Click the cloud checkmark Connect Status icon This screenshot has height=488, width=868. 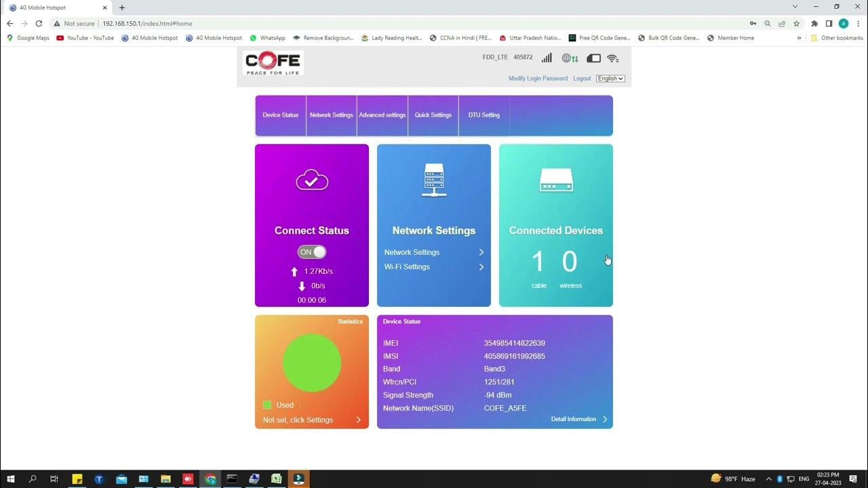312,180
